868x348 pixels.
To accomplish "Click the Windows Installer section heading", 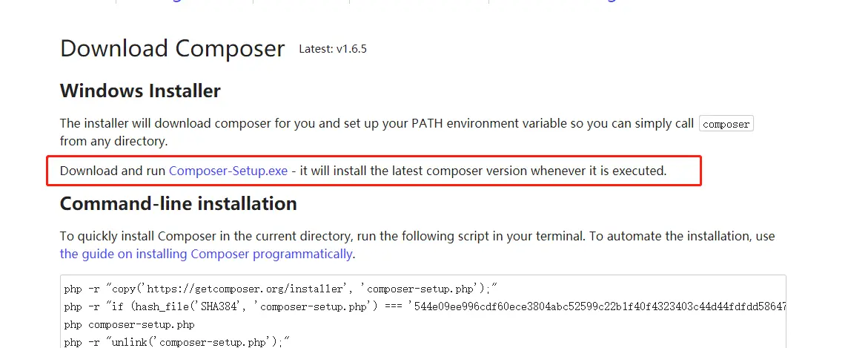I will coord(140,91).
